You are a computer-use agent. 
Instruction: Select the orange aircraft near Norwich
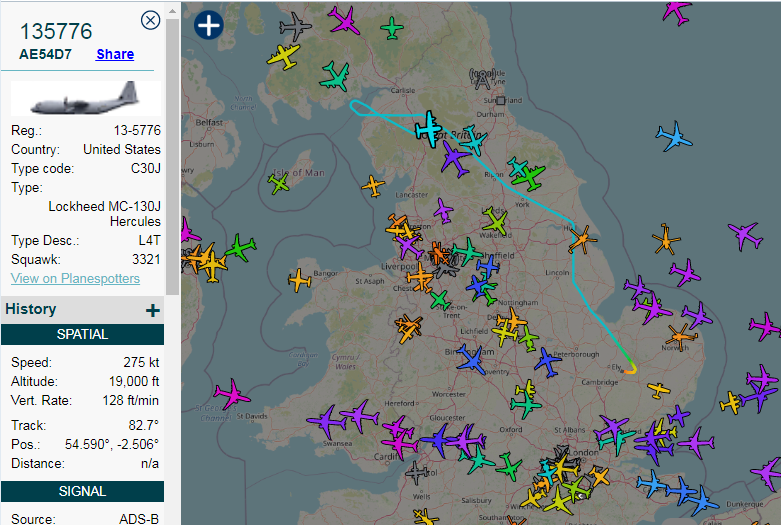click(681, 336)
